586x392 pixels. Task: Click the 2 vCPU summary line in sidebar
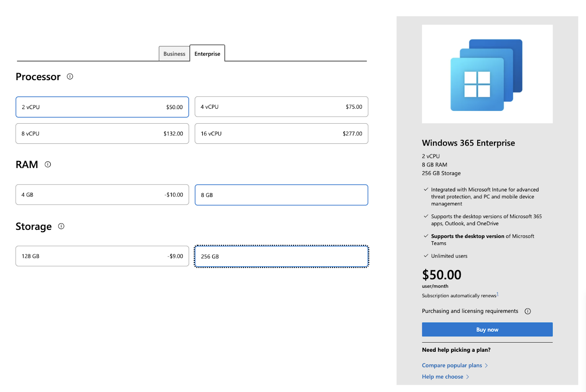pyautogui.click(x=431, y=156)
